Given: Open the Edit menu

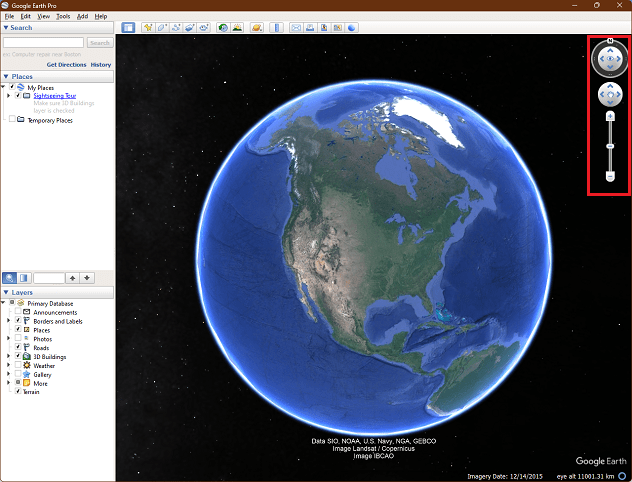Looking at the screenshot, I should [x=26, y=16].
